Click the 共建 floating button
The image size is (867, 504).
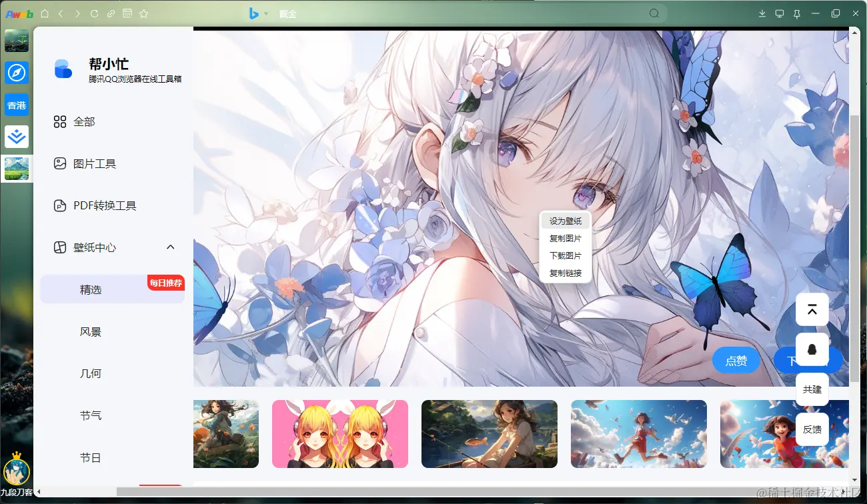coord(812,389)
